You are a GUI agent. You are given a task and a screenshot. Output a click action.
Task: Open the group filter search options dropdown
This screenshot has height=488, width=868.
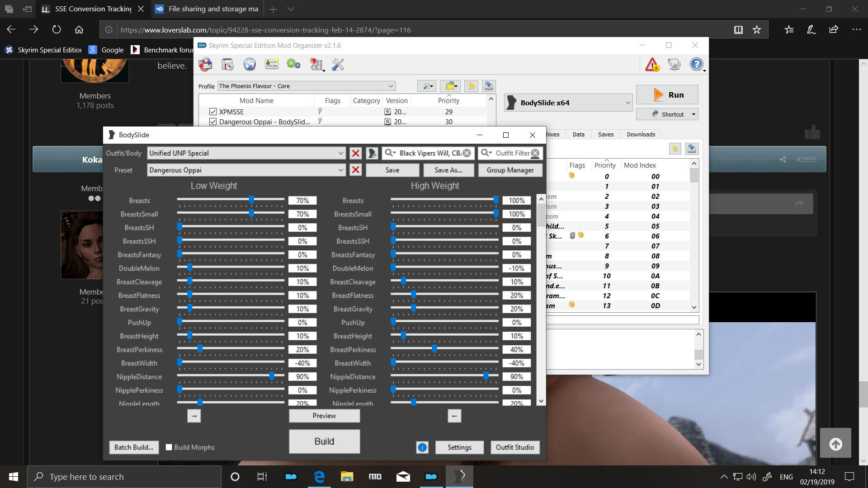(391, 153)
